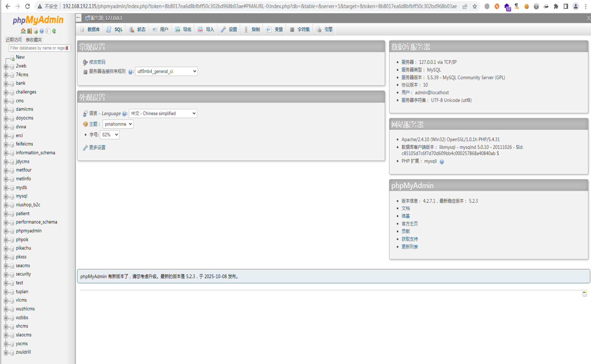Click the log out door icon
Viewport: 591px width, 364px height.
click(x=29, y=31)
